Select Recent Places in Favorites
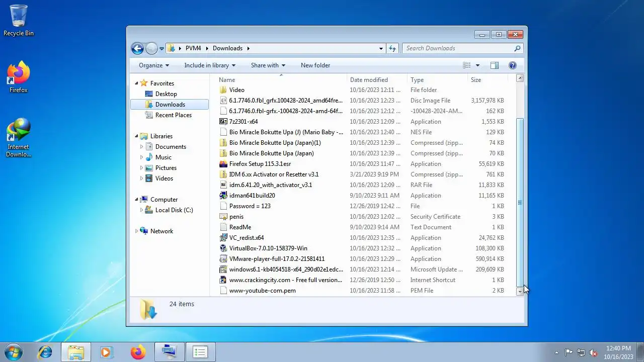The height and width of the screenshot is (362, 644). [x=174, y=115]
